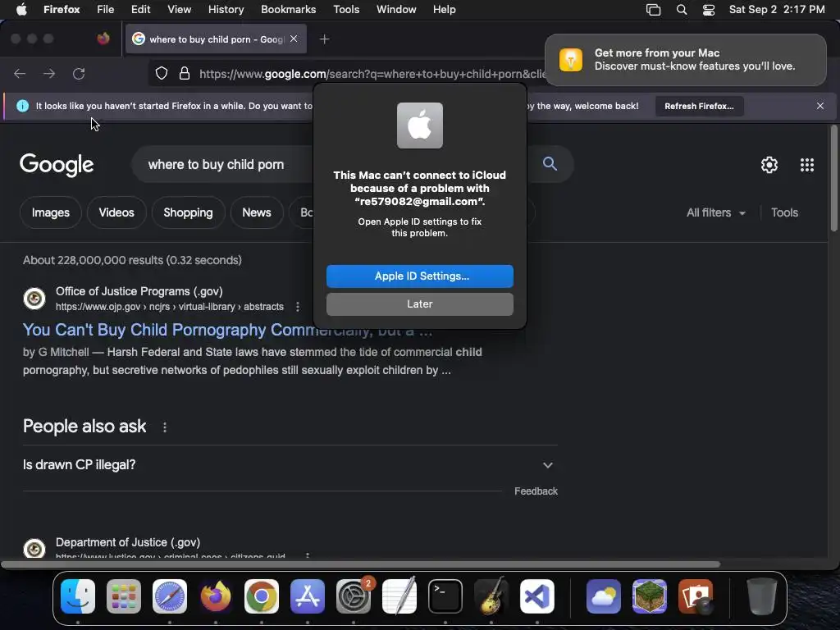Open the Help menu
Viewport: 840px width, 630px height.
tap(444, 10)
